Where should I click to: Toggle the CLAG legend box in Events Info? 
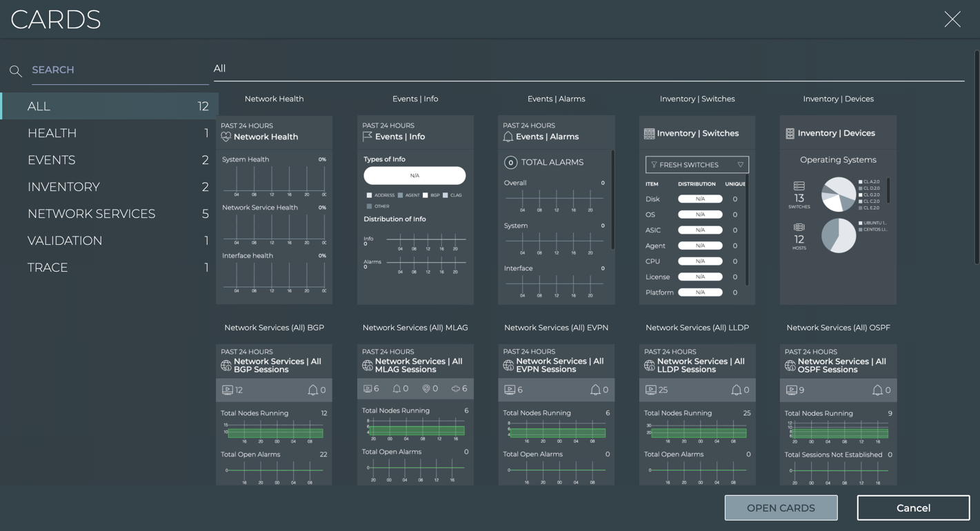coord(446,196)
